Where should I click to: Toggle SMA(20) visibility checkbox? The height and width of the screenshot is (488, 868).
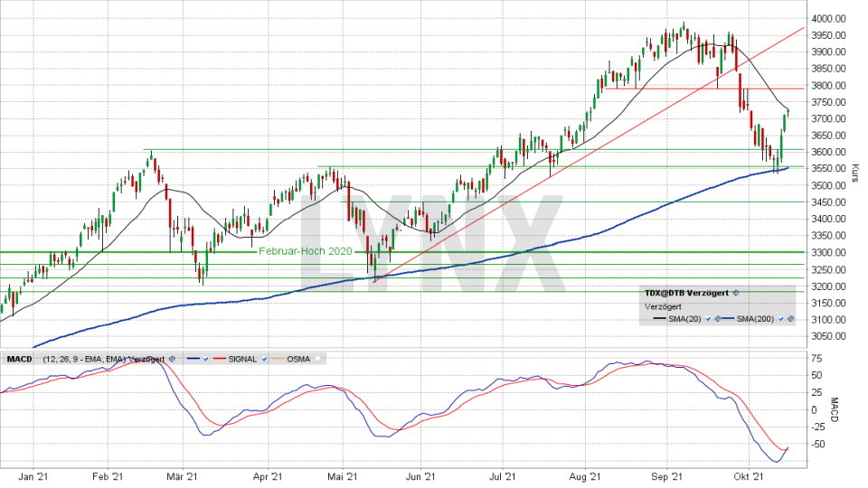pyautogui.click(x=708, y=319)
